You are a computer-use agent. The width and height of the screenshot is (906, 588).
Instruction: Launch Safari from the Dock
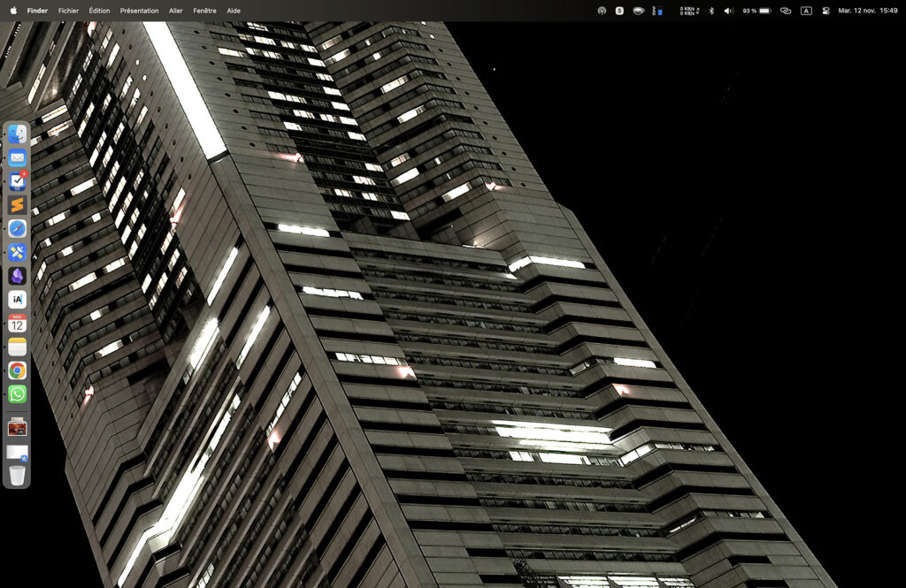click(x=18, y=228)
